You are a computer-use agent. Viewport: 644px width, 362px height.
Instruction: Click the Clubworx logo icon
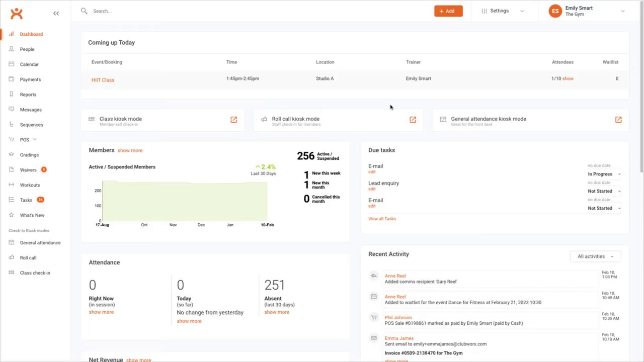pos(17,14)
